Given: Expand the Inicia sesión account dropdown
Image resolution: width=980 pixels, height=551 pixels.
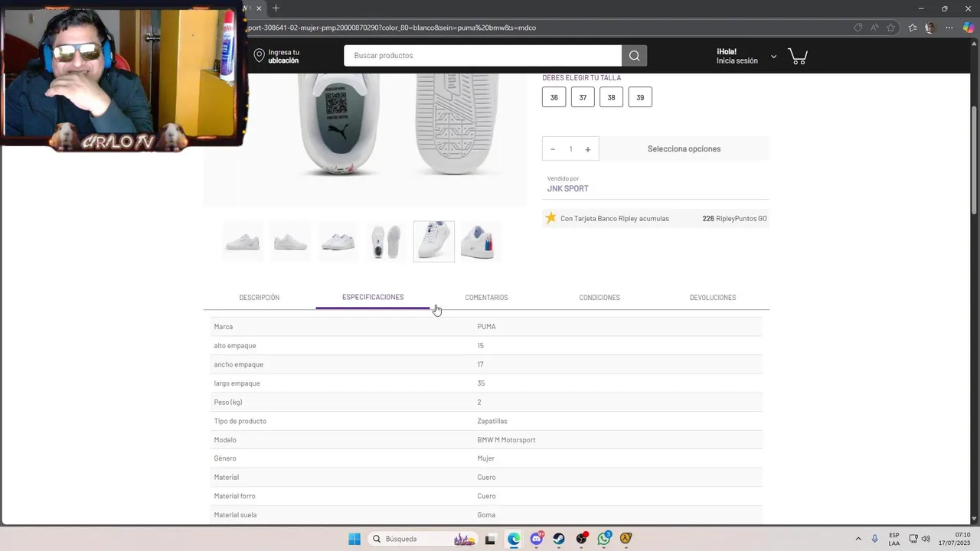Looking at the screenshot, I should (773, 57).
